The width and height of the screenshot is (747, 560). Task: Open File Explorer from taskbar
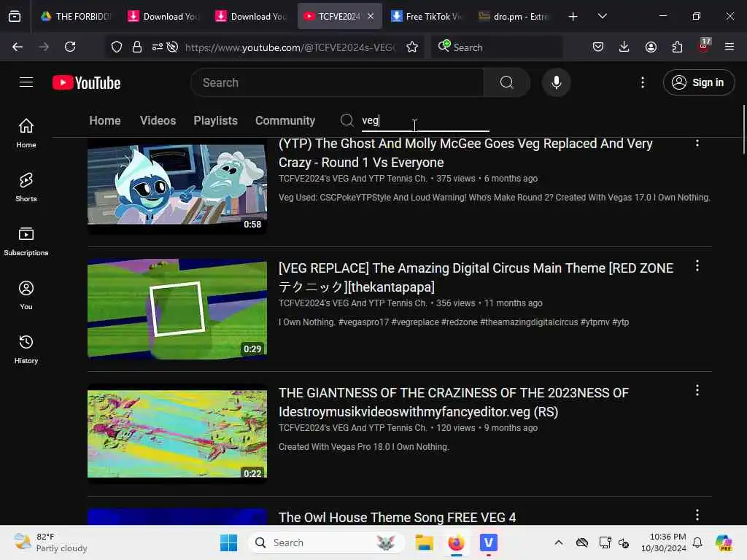(x=424, y=542)
